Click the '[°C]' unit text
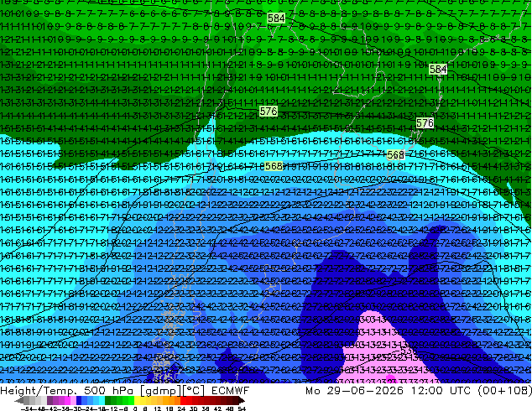The height and width of the screenshot is (411, 532). click(x=194, y=390)
